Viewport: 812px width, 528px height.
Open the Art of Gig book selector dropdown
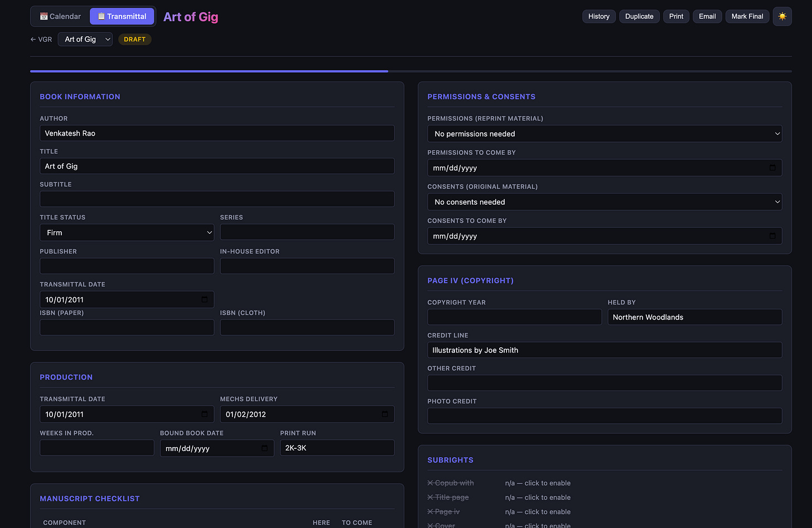85,39
